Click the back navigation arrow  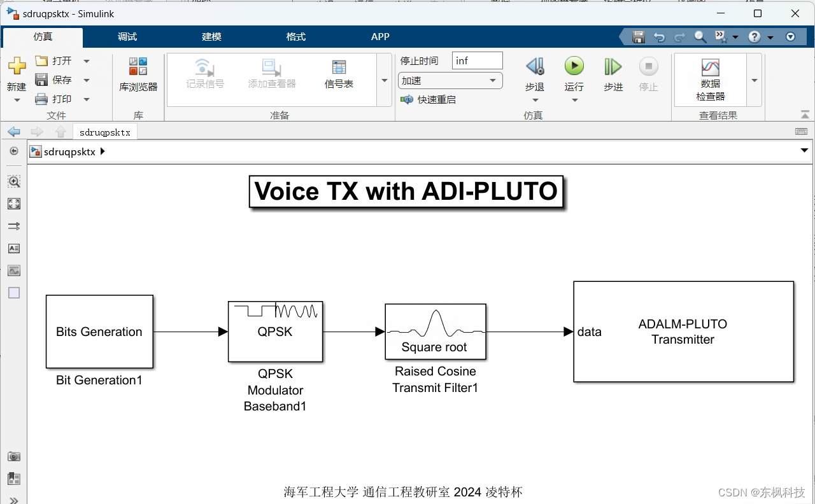[14, 132]
